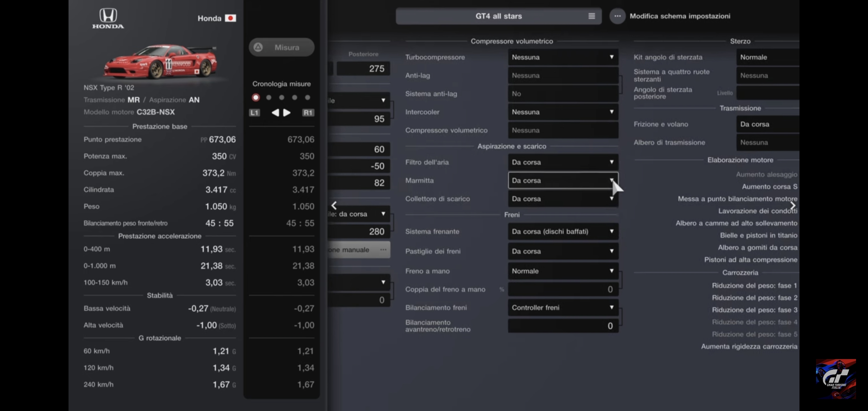The width and height of the screenshot is (868, 411).
Task: Open the Sistema frenante dropdown
Action: [x=563, y=231]
